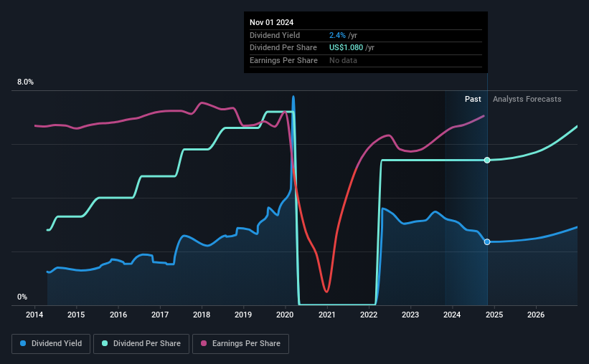589x364 pixels.
Task: Click the 2021 x-axis year label
Action: 327,315
